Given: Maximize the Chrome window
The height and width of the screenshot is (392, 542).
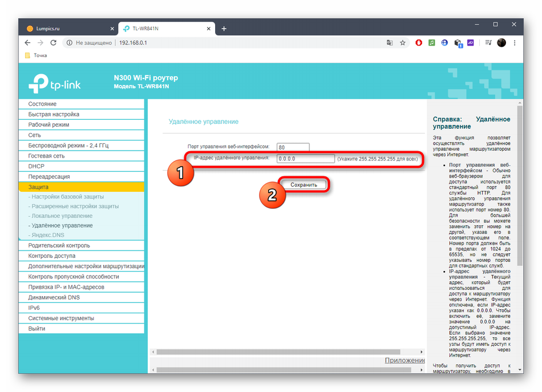Looking at the screenshot, I should 495,24.
